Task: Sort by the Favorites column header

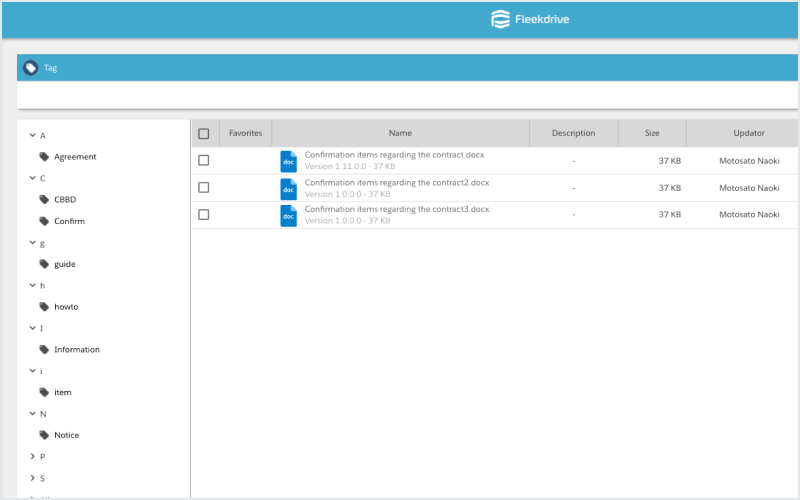Action: tap(245, 133)
